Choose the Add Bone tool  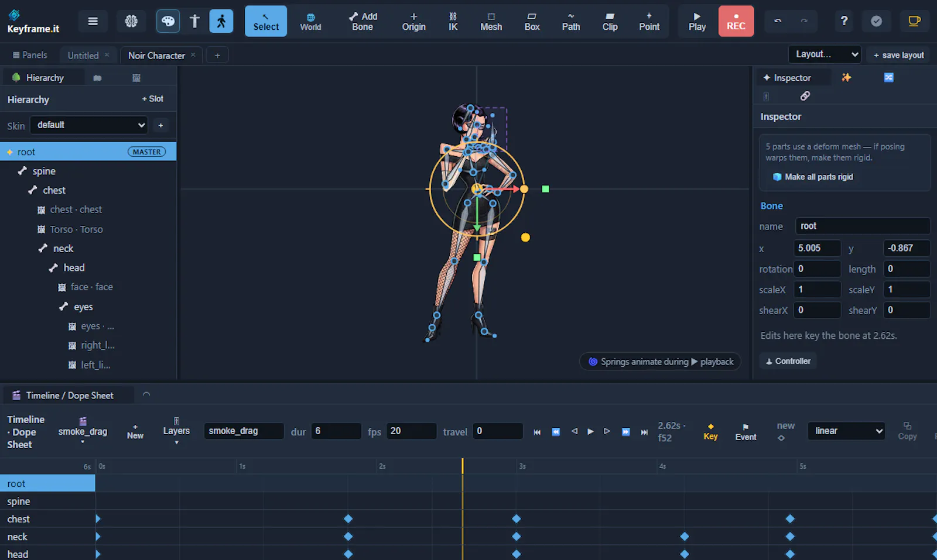point(363,21)
